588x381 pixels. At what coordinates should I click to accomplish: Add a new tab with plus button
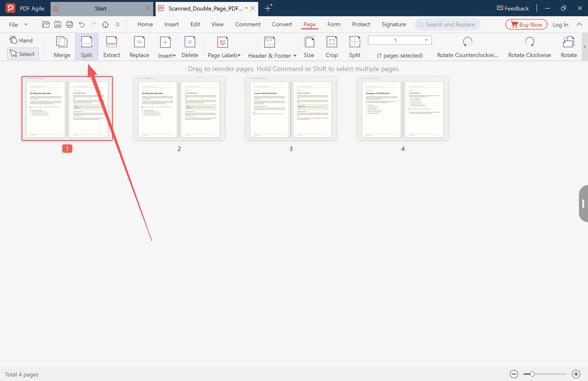tap(268, 8)
